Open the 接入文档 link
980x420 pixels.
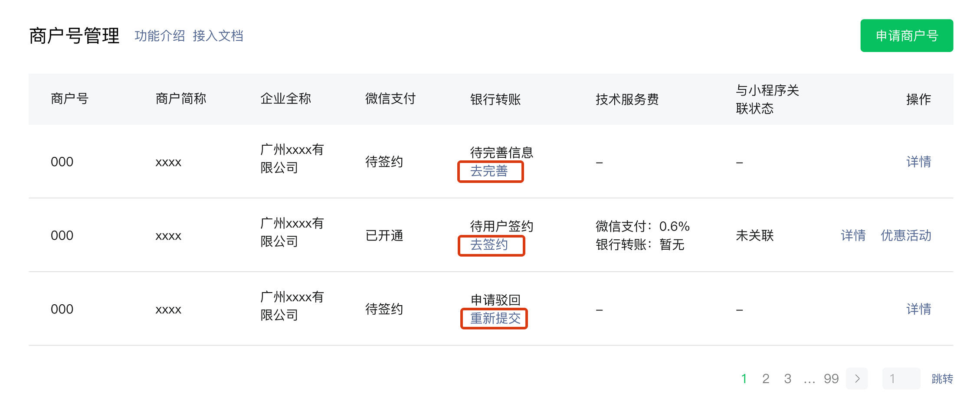pyautogui.click(x=218, y=36)
